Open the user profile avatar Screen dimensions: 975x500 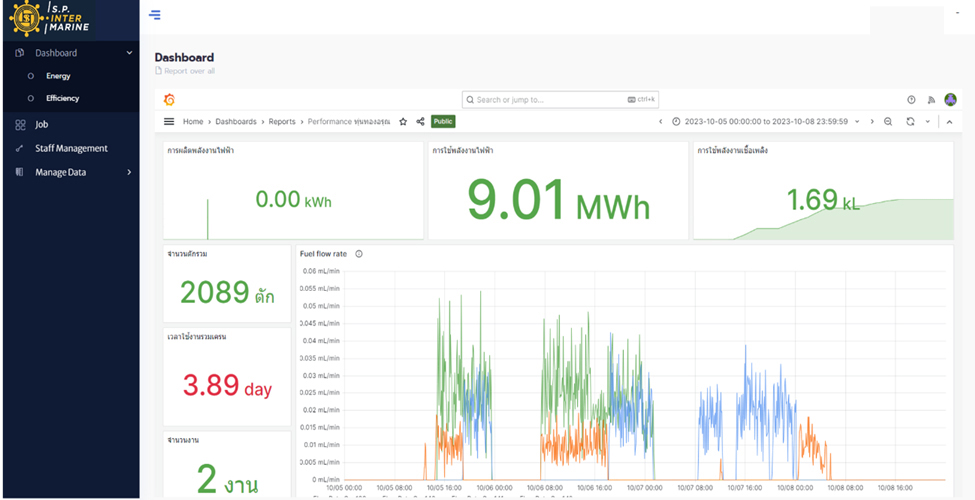tap(950, 100)
